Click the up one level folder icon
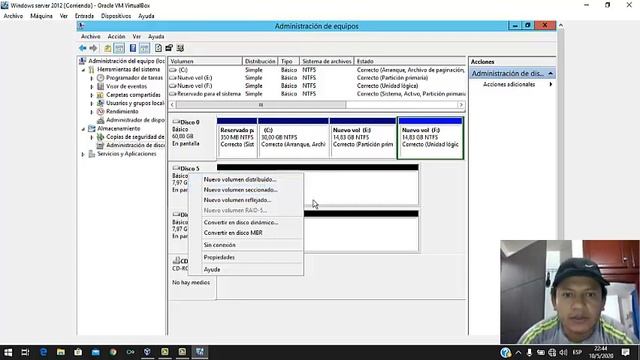The width and height of the screenshot is (640, 360). [107, 48]
